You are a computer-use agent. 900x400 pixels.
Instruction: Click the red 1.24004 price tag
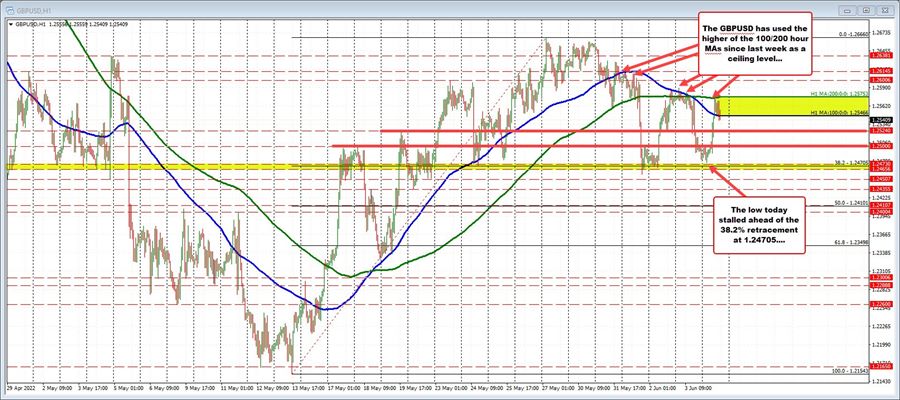(881, 211)
